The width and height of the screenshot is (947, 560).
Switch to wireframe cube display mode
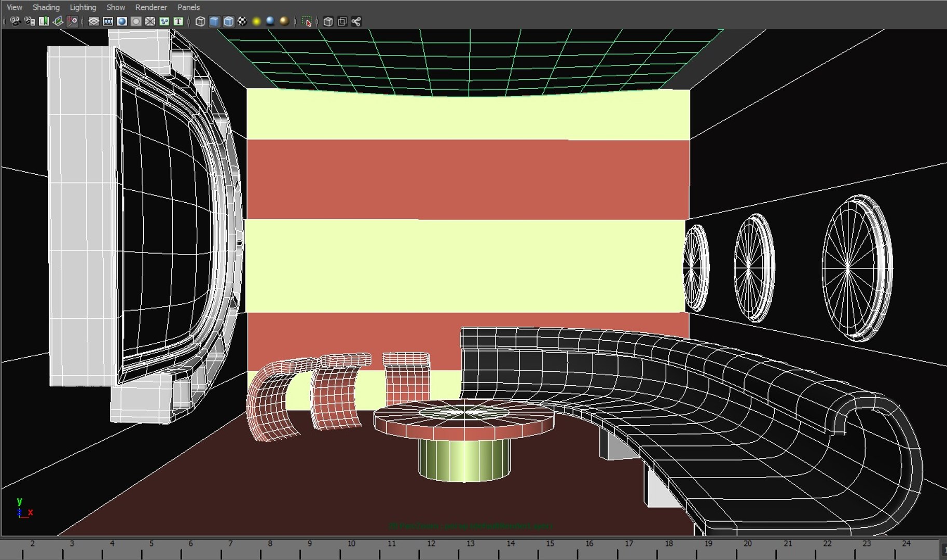pyautogui.click(x=200, y=21)
